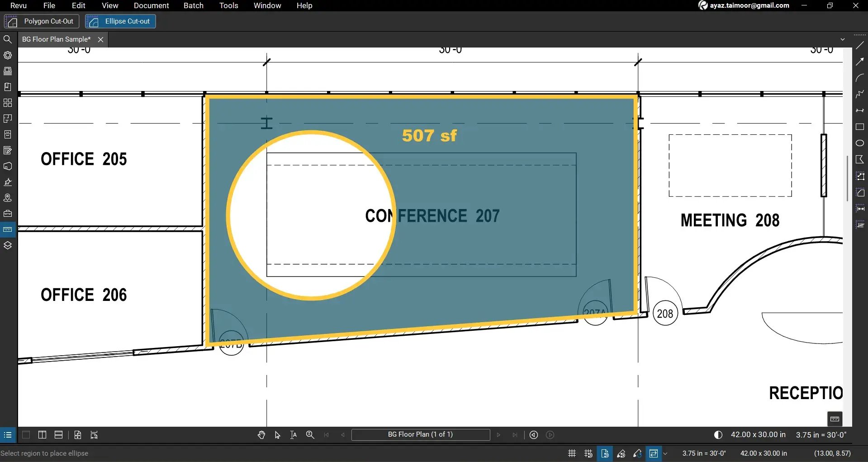The height and width of the screenshot is (462, 868).
Task: Select the arrow Select tool
Action: click(278, 435)
